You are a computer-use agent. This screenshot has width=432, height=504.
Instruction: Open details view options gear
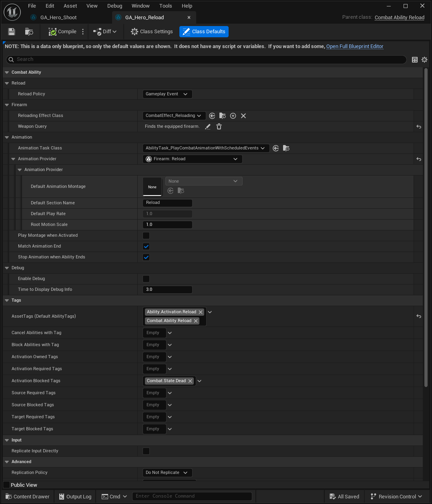coord(424,60)
